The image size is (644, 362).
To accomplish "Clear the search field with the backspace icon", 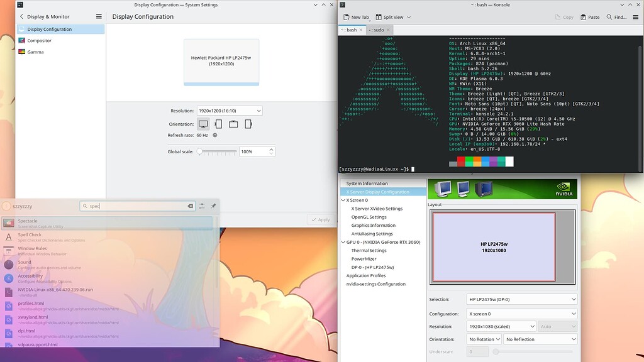I will [x=191, y=206].
